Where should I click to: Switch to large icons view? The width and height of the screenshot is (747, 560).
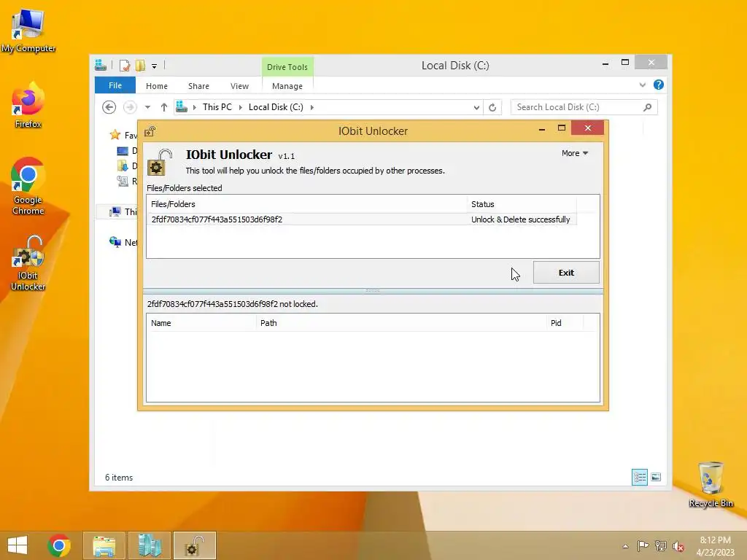pyautogui.click(x=656, y=477)
